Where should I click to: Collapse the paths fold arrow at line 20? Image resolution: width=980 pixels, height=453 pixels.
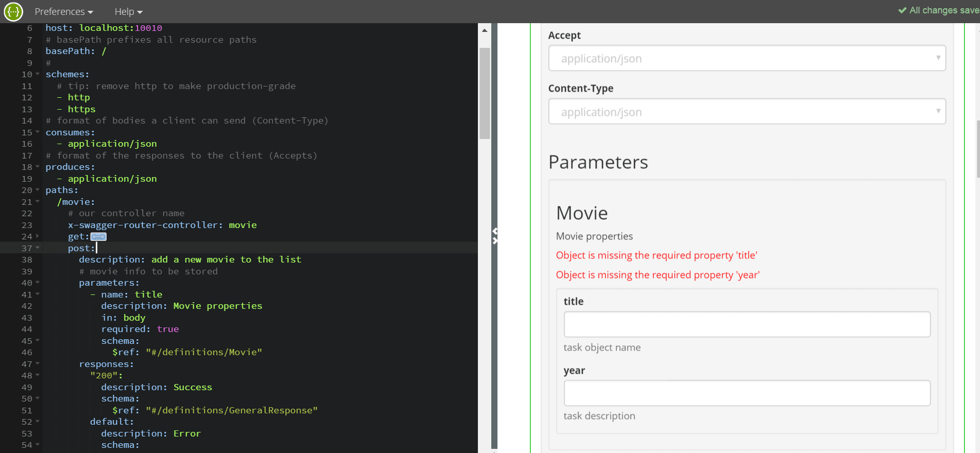pos(38,190)
